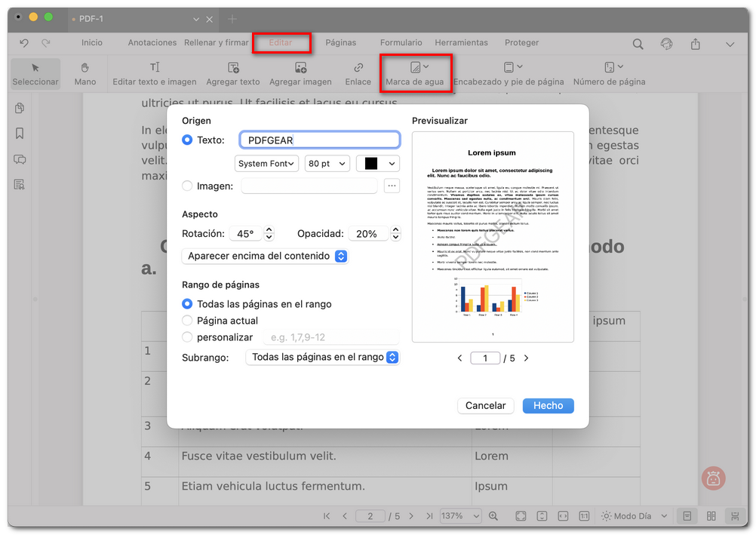
Task: Switch to the Inicio tab
Action: (91, 42)
